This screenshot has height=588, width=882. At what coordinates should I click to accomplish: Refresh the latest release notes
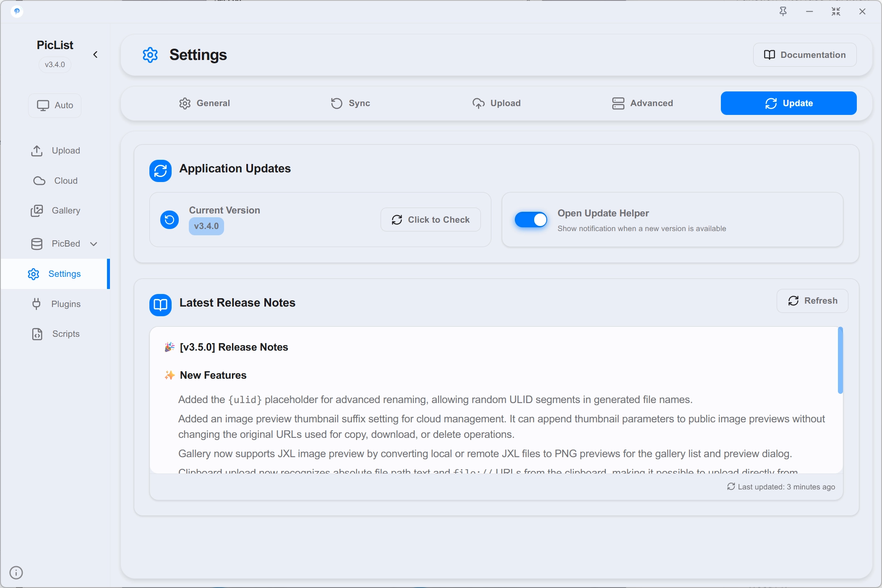click(x=812, y=301)
